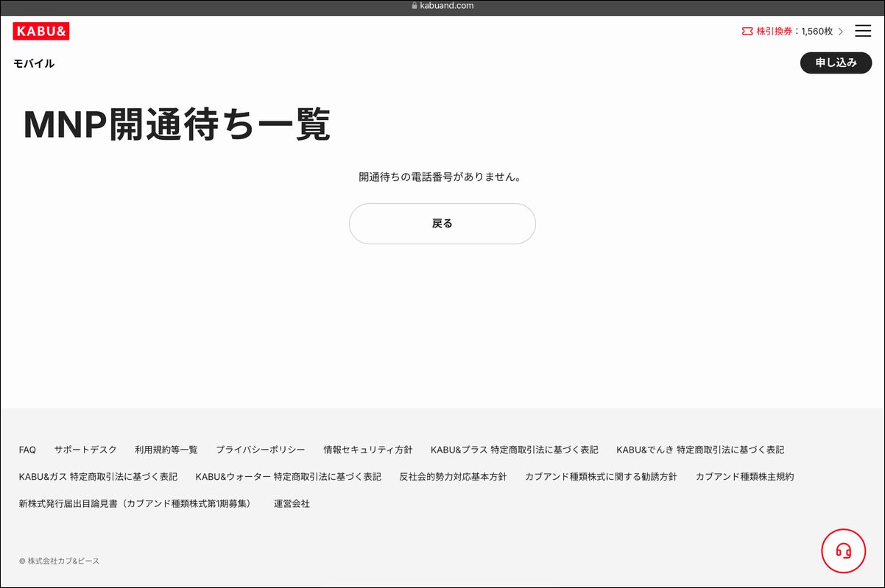The width and height of the screenshot is (885, 588).
Task: Open 反社会的勢力対応基本方針 link
Action: pyautogui.click(x=453, y=477)
